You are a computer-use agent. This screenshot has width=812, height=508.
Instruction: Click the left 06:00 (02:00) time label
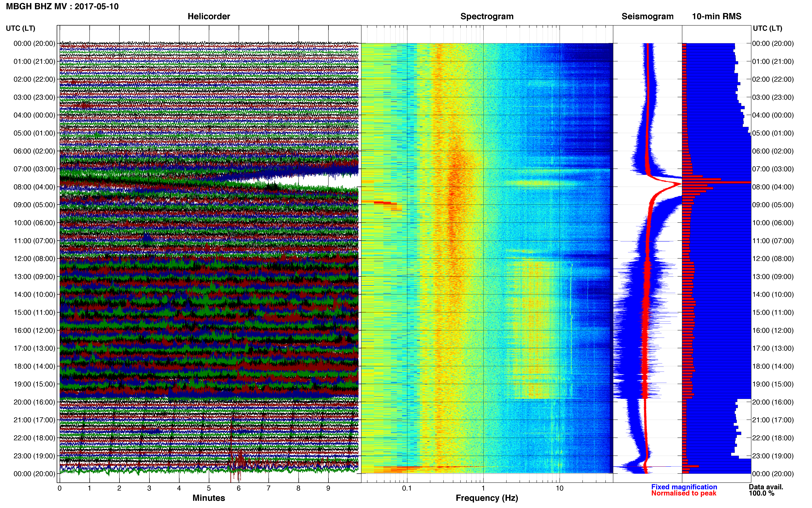click(34, 151)
